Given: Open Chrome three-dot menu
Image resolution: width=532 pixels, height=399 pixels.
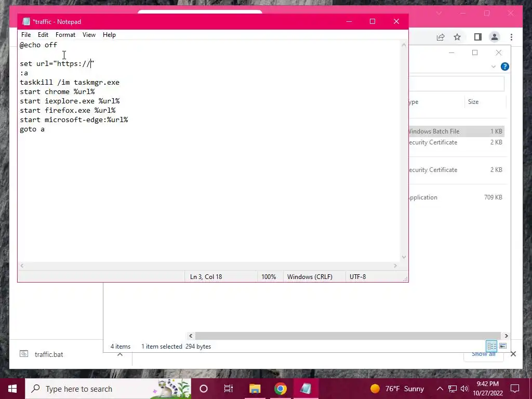Looking at the screenshot, I should (x=511, y=37).
